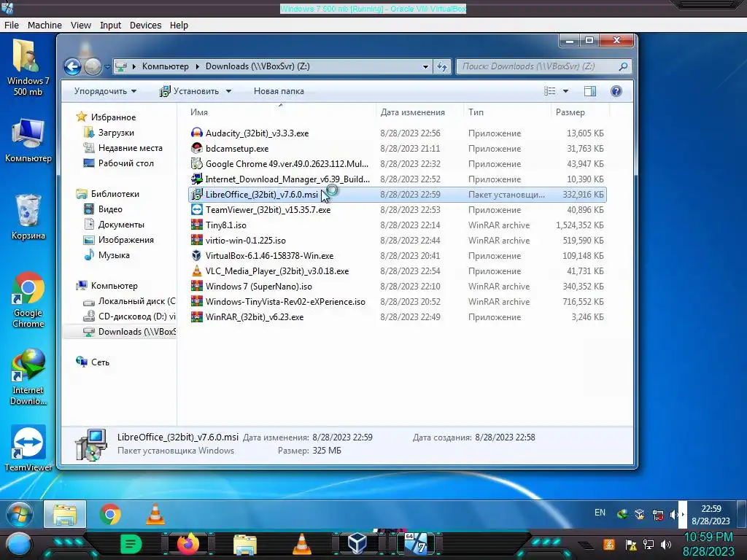
Task: Open the VirtualBox File menu
Action: pos(12,26)
